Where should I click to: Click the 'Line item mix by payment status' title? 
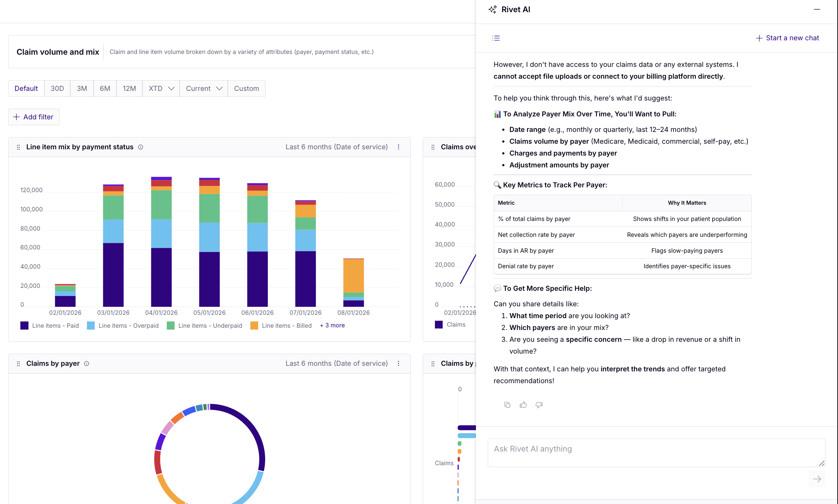click(x=80, y=147)
